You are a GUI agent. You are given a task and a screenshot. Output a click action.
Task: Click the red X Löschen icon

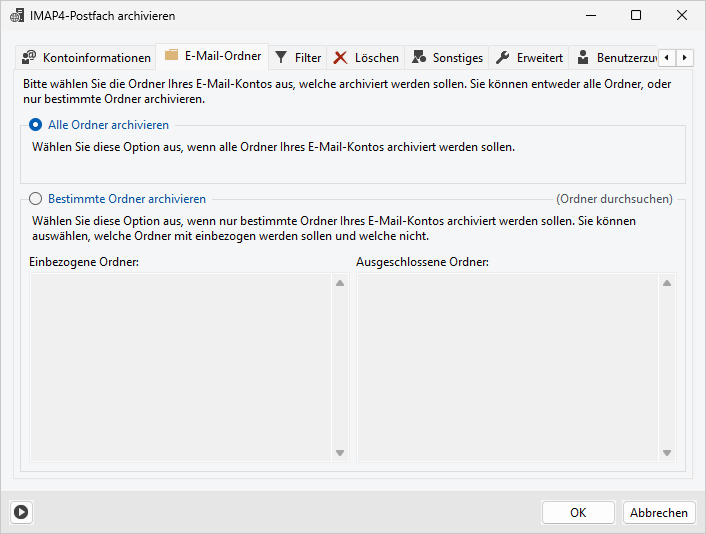click(x=341, y=58)
